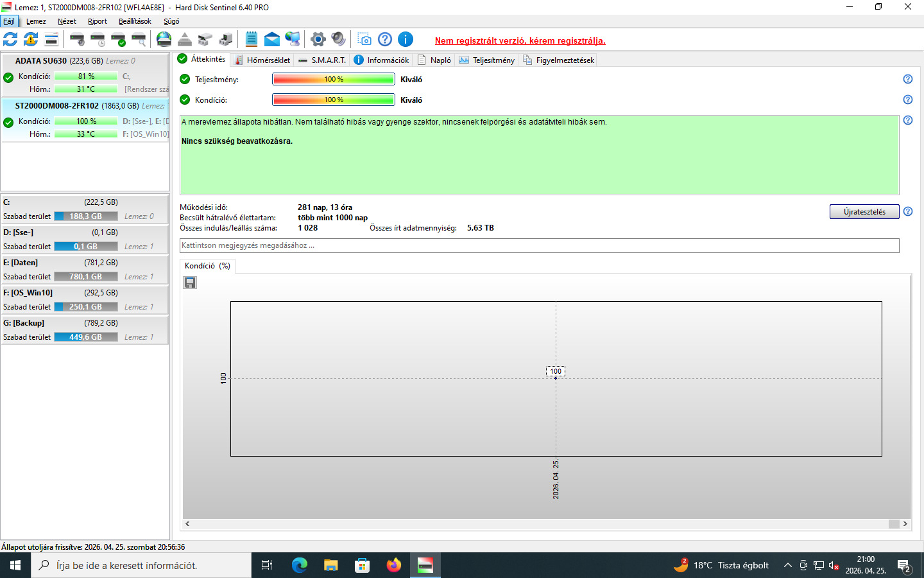Select the ADATA SU630 disk entry

click(x=85, y=75)
